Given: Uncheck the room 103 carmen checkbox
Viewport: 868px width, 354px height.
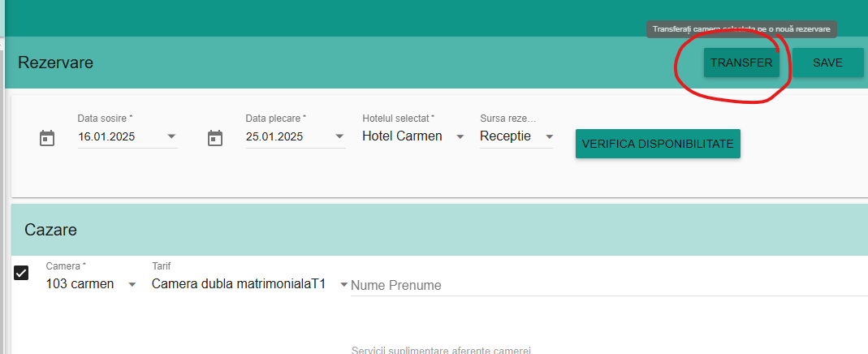Looking at the screenshot, I should click(21, 273).
